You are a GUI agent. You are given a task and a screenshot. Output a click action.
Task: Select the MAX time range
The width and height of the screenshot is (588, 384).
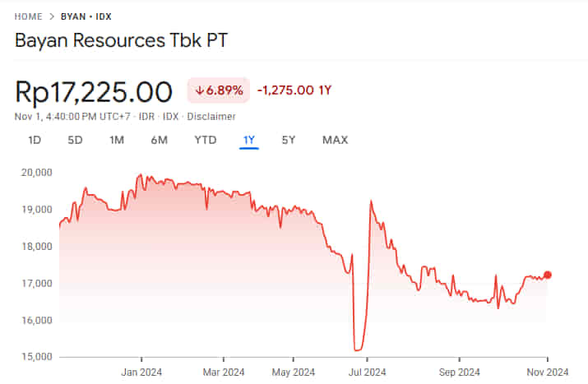coord(335,140)
